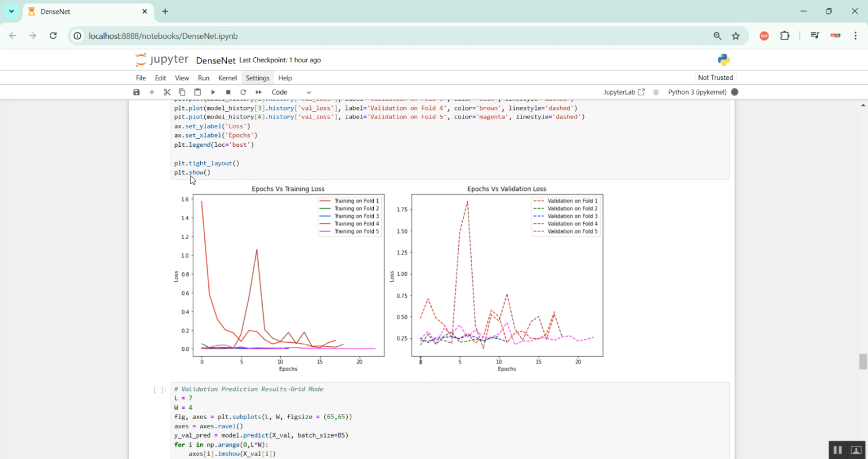868x459 pixels.
Task: Insert a new cell below with plus icon
Action: click(x=152, y=92)
